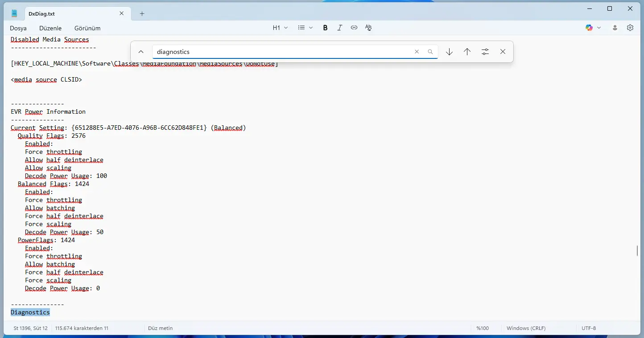Click 'Decode Power Usage: 0' line
The width and height of the screenshot is (644, 338).
(62, 288)
